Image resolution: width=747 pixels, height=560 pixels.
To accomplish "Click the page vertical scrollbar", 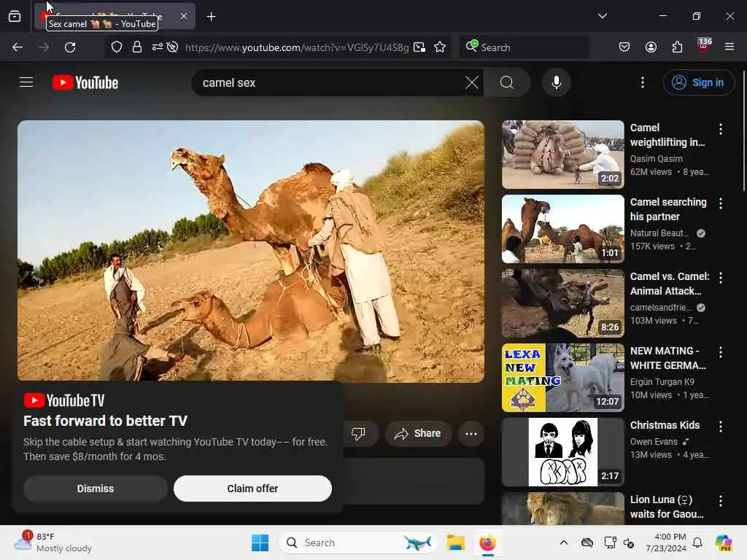I will tap(743, 131).
